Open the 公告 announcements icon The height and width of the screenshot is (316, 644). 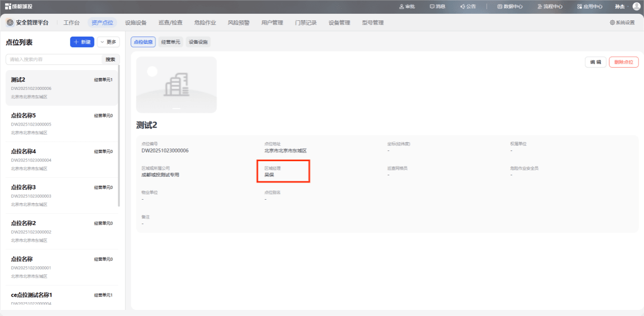(x=462, y=7)
